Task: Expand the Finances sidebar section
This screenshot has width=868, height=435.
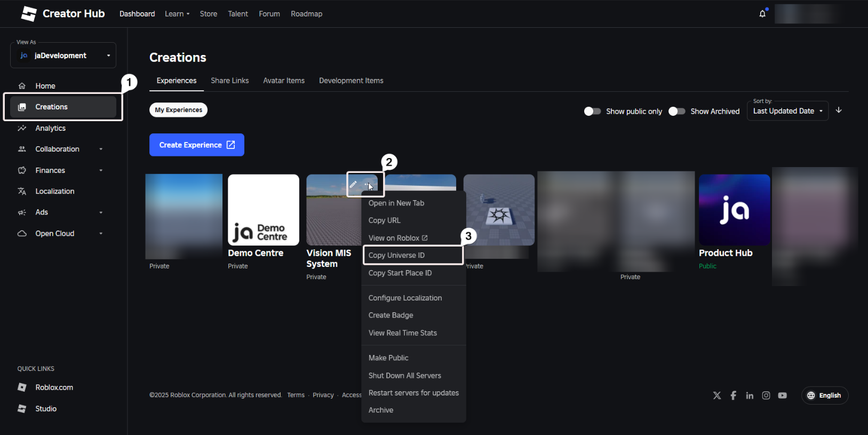Action: coord(101,171)
